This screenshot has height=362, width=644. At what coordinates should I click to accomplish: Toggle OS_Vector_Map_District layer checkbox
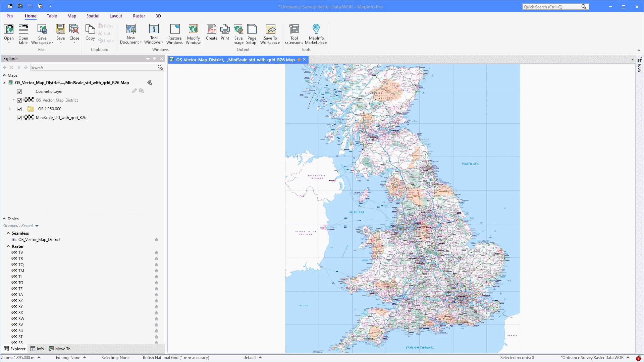click(x=19, y=100)
